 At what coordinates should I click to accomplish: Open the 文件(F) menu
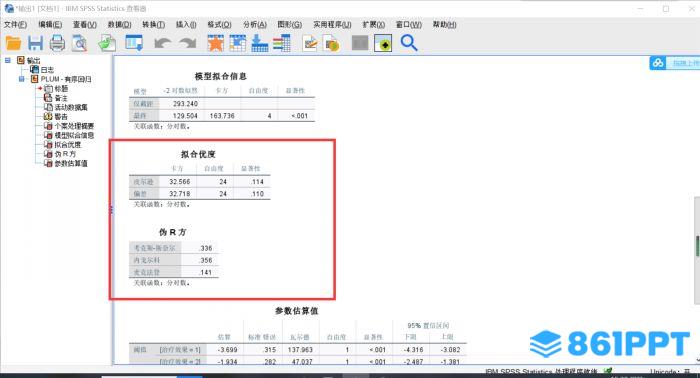pos(15,25)
